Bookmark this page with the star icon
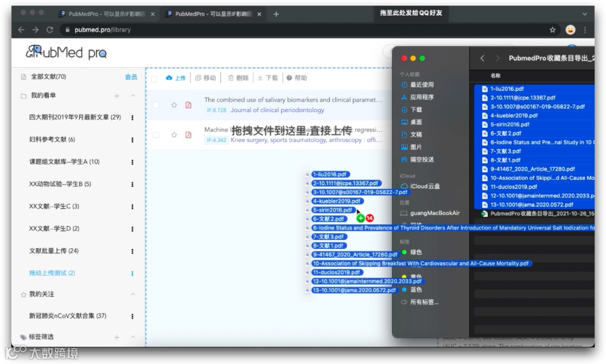606x364 pixels. pyautogui.click(x=553, y=30)
